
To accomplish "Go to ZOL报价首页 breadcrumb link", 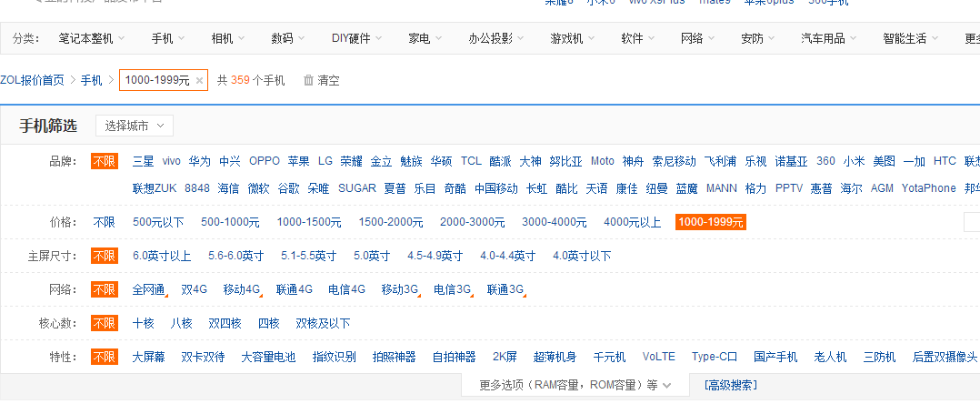I will [x=32, y=80].
